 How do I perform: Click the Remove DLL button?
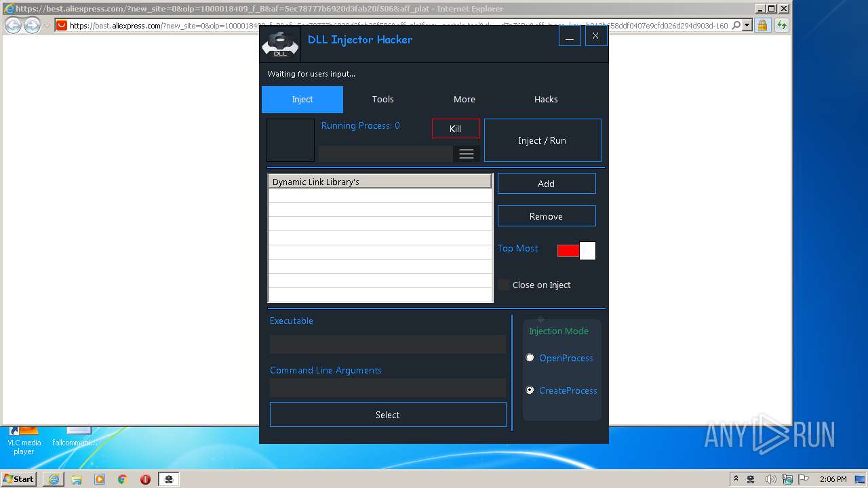tap(547, 216)
